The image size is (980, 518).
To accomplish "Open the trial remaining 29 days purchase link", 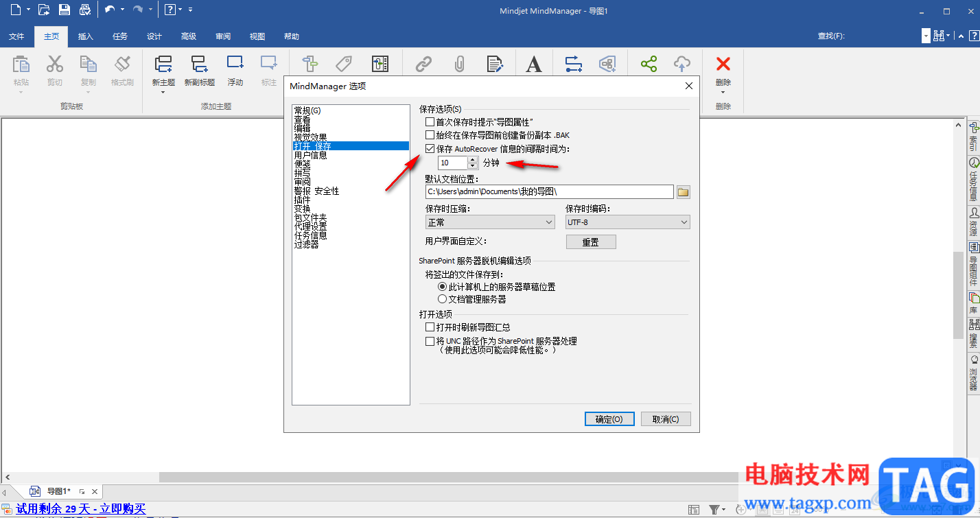I will 81,509.
